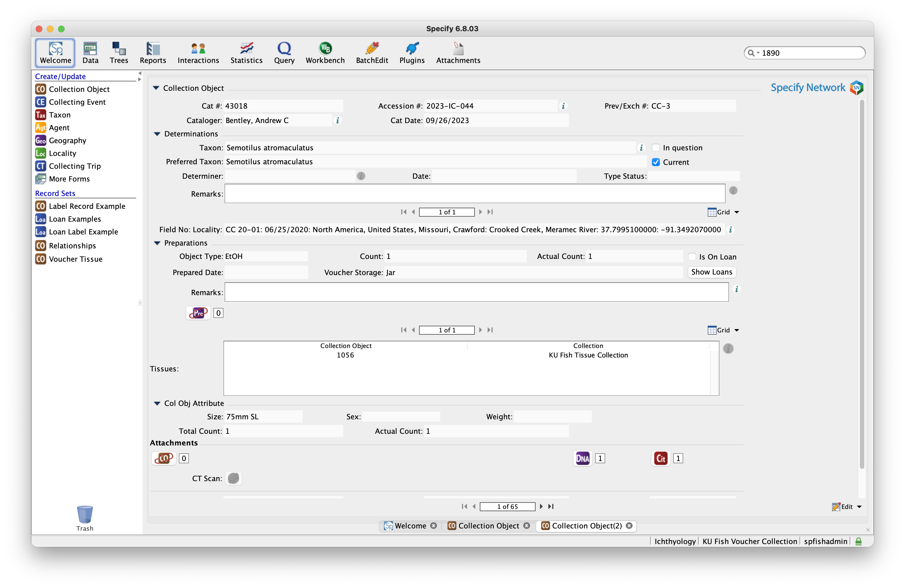
Task: Collapse the sidebar with the left arrow
Action: [x=140, y=73]
